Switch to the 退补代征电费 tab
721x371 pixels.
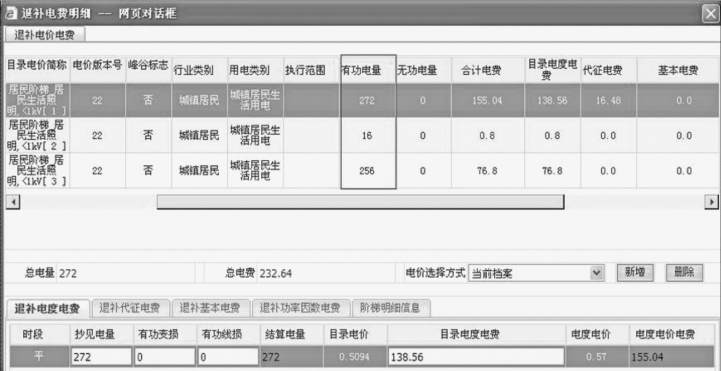(x=131, y=308)
